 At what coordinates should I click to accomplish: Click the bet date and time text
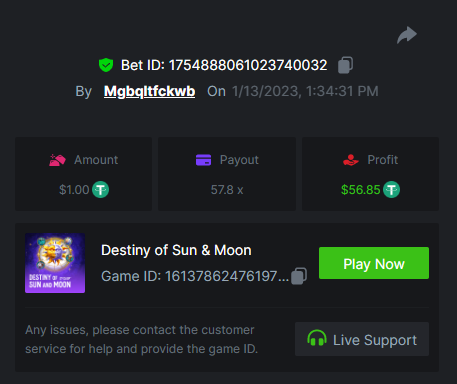[305, 91]
